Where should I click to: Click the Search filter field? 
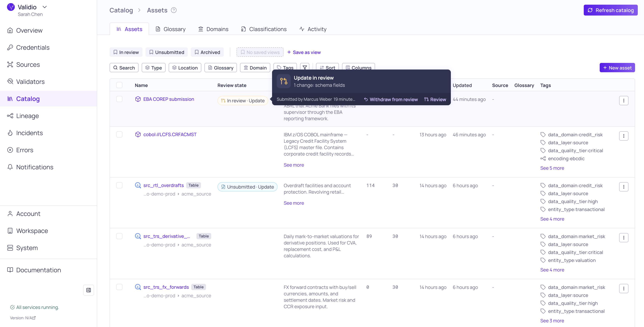click(x=124, y=68)
